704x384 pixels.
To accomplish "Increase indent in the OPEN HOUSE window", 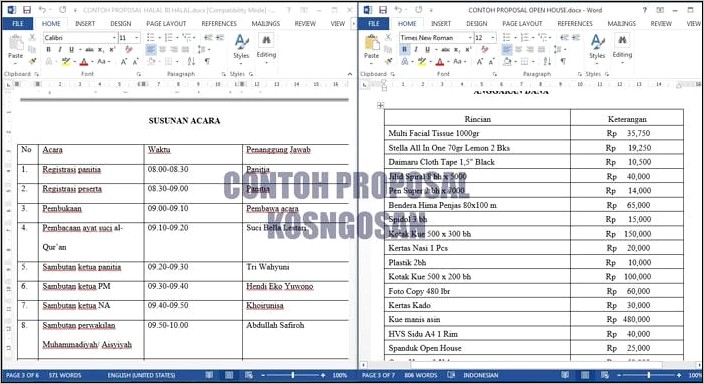I will point(576,38).
